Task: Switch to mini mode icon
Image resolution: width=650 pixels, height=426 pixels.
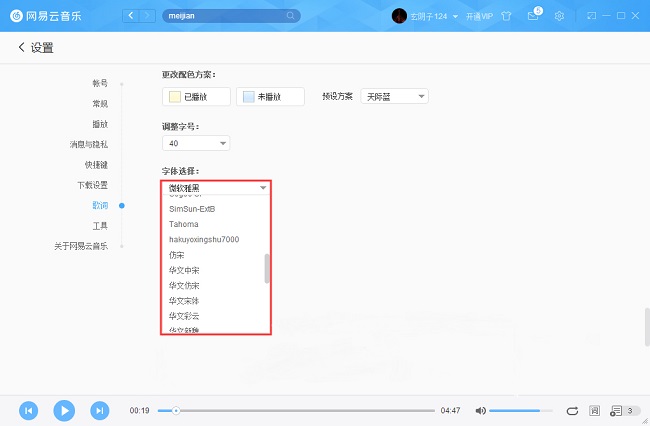Action: (592, 16)
